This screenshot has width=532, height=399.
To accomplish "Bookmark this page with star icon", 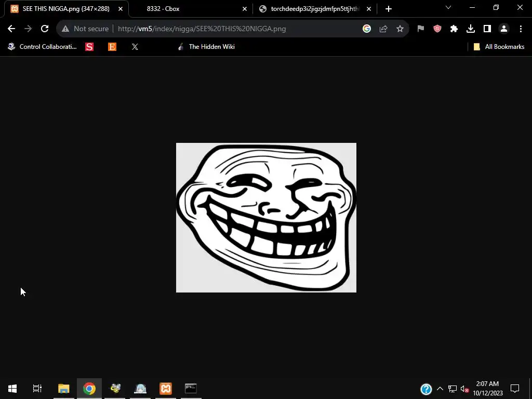I will click(x=400, y=29).
